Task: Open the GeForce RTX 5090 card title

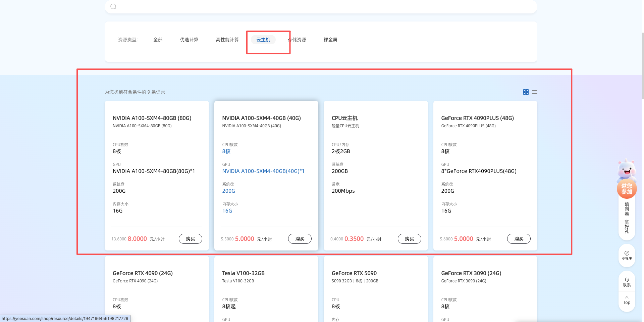Action: [354, 273]
